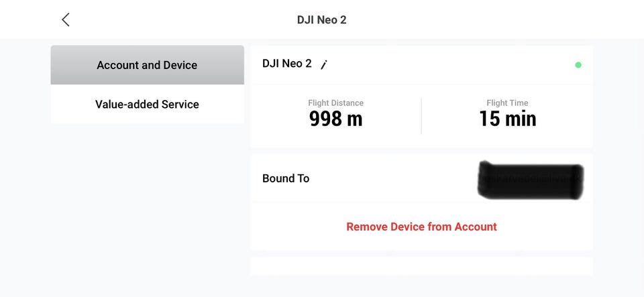
Task: Click the Flight Time label
Action: click(507, 103)
